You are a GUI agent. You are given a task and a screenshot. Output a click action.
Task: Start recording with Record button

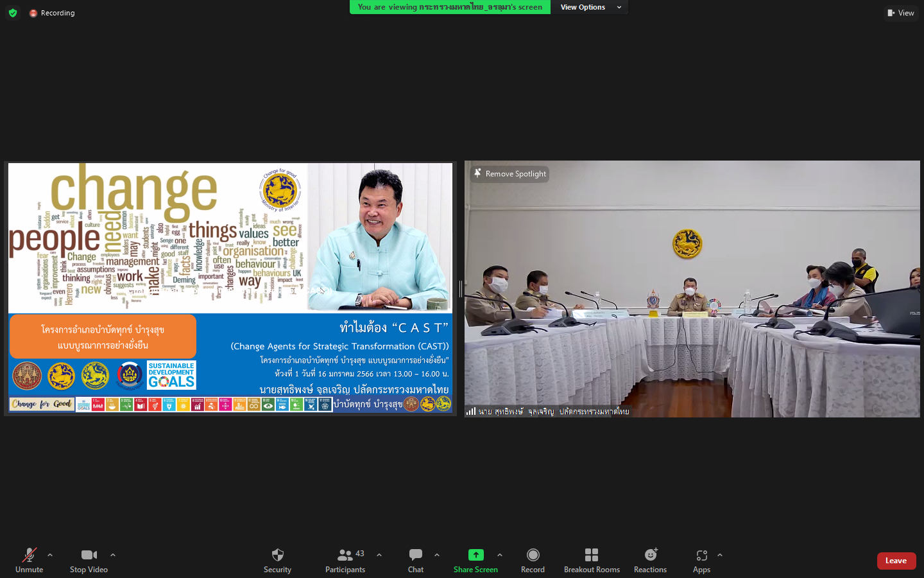coord(533,559)
